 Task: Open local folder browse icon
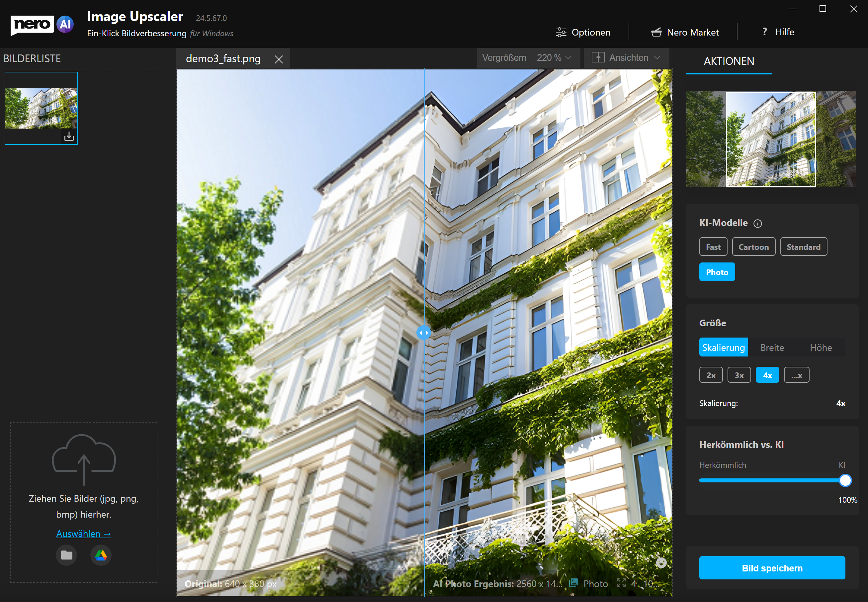(67, 555)
